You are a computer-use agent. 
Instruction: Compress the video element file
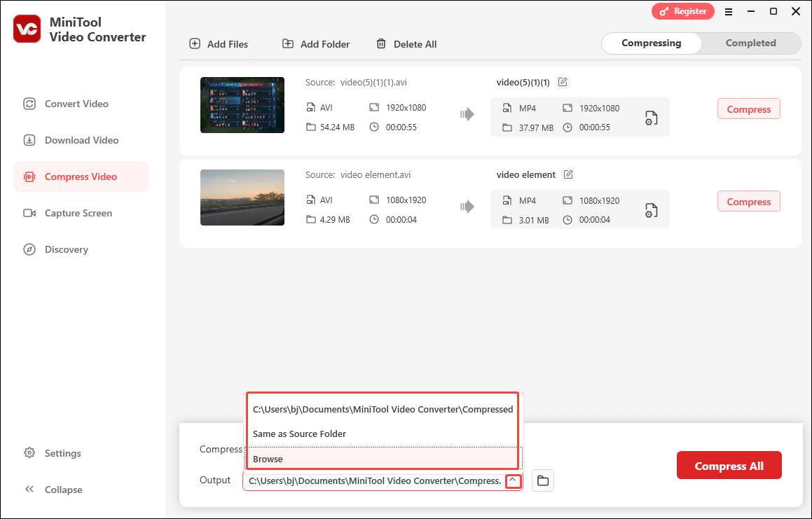point(749,202)
